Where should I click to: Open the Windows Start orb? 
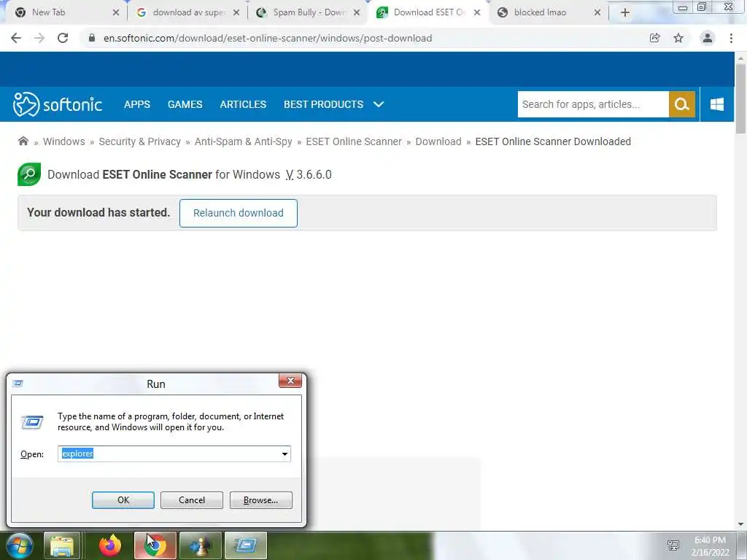point(20,545)
